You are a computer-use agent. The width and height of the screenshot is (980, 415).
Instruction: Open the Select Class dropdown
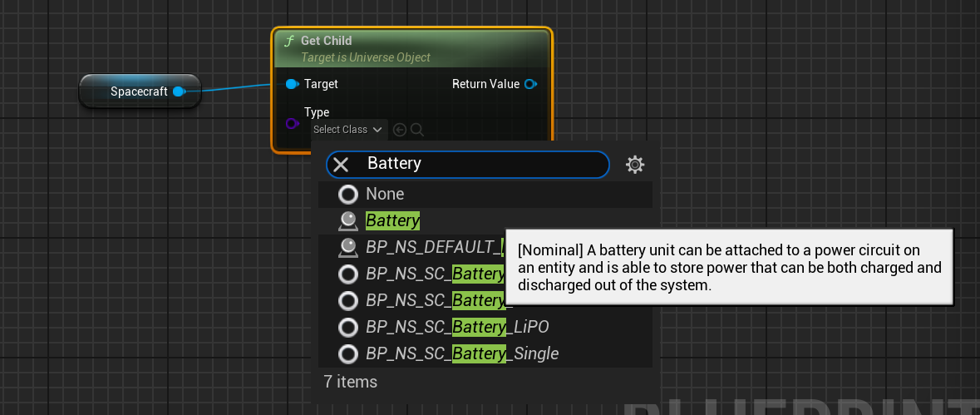coord(347,130)
